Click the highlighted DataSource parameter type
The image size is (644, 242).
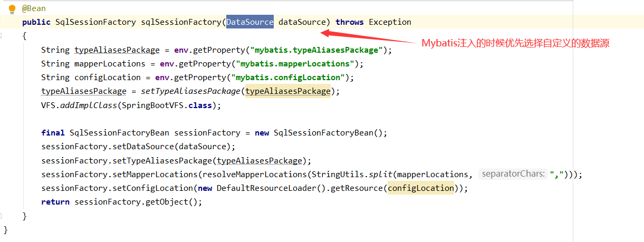tap(250, 22)
